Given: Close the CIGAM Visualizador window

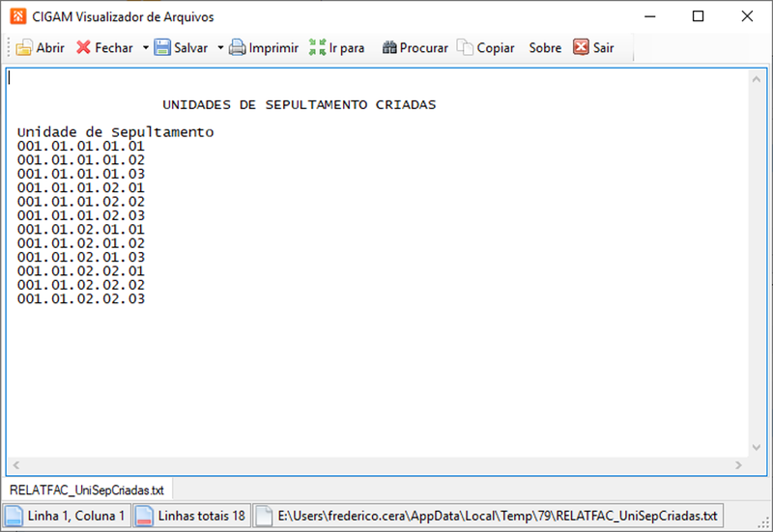Looking at the screenshot, I should [747, 16].
